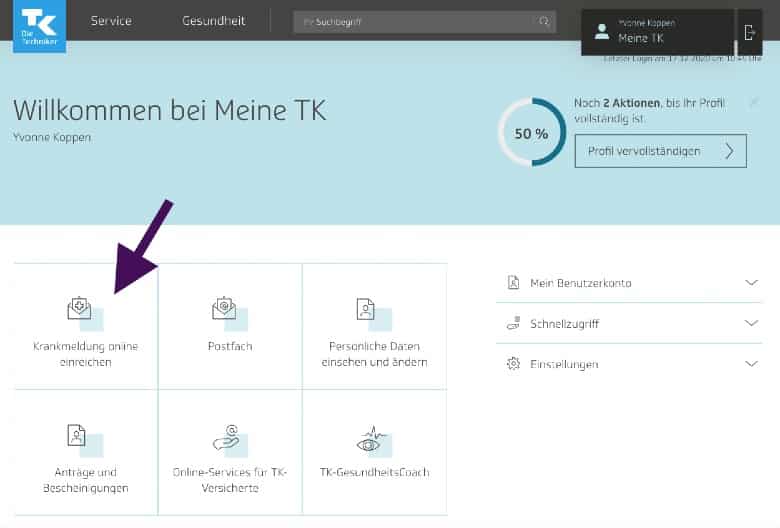780x528 pixels.
Task: Open Krankmeldung online einreichen link
Action: click(86, 354)
